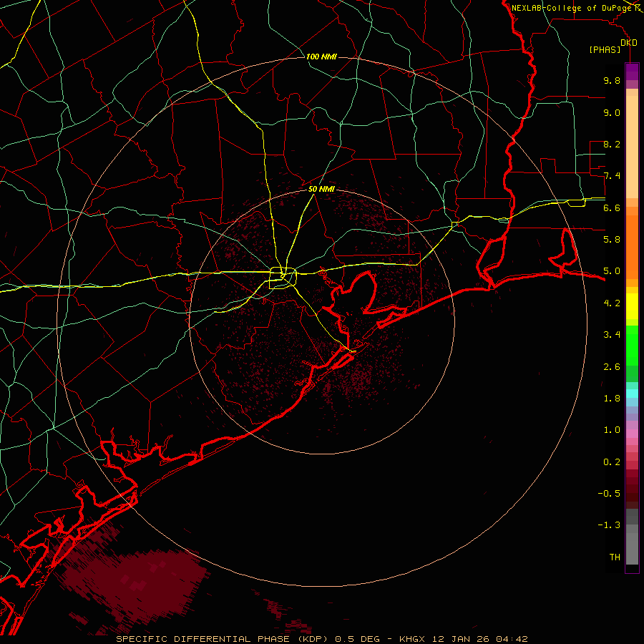The height and width of the screenshot is (644, 644).
Task: Click the 100 NMI range ring label
Action: tap(321, 57)
